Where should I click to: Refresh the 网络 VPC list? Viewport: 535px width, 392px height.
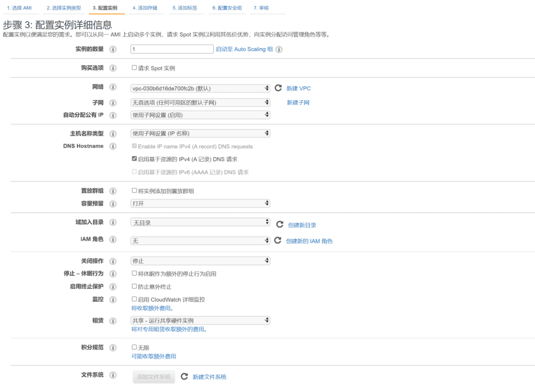tap(278, 88)
